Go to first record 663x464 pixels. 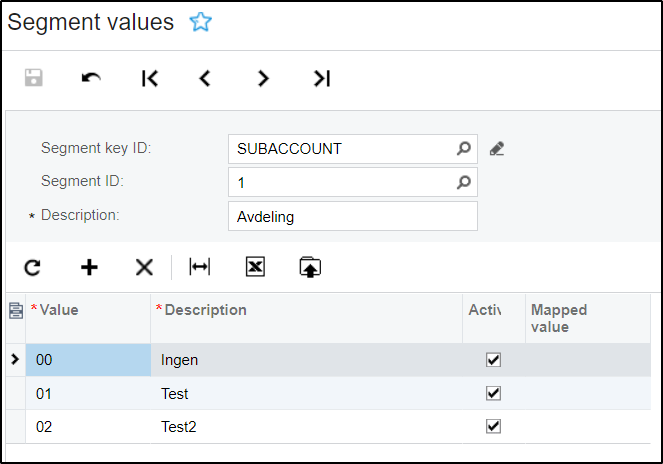coord(149,78)
